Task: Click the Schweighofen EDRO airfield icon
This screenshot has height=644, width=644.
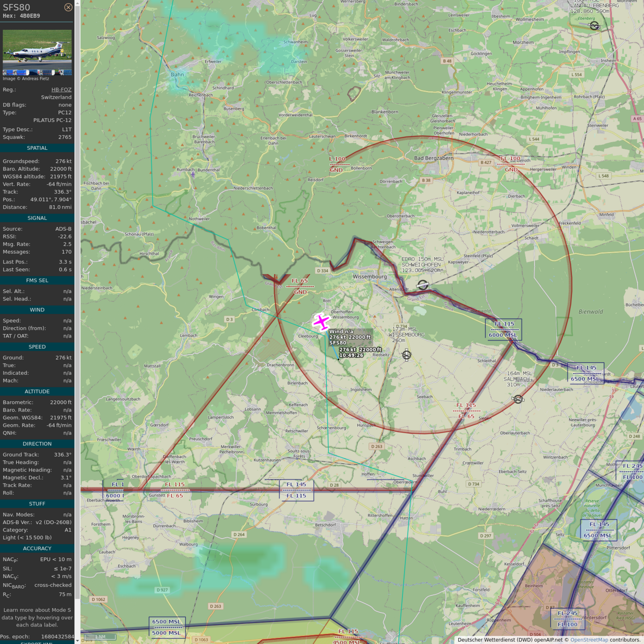Action: pos(422,285)
